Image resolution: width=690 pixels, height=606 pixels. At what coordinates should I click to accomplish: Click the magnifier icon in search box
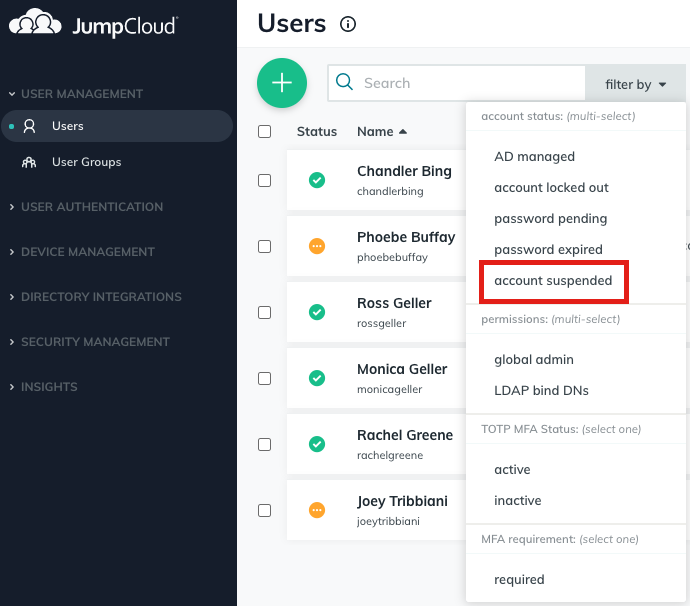pos(345,83)
